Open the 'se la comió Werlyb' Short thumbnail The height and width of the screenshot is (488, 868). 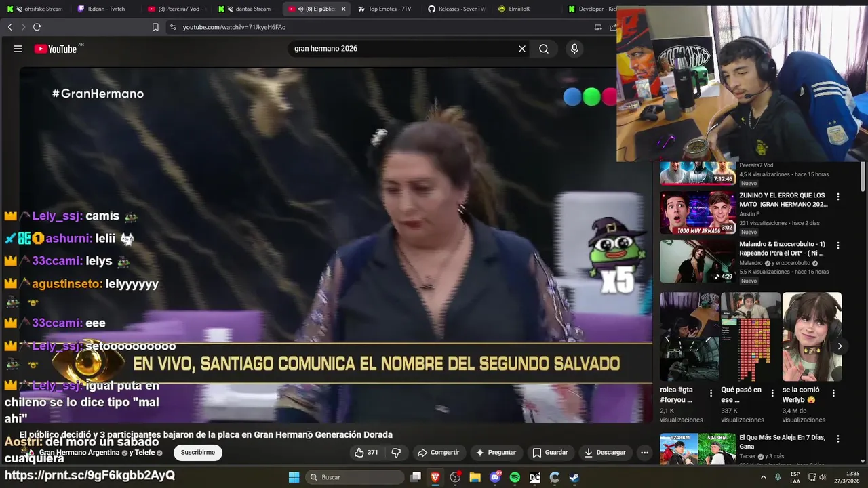coord(812,337)
